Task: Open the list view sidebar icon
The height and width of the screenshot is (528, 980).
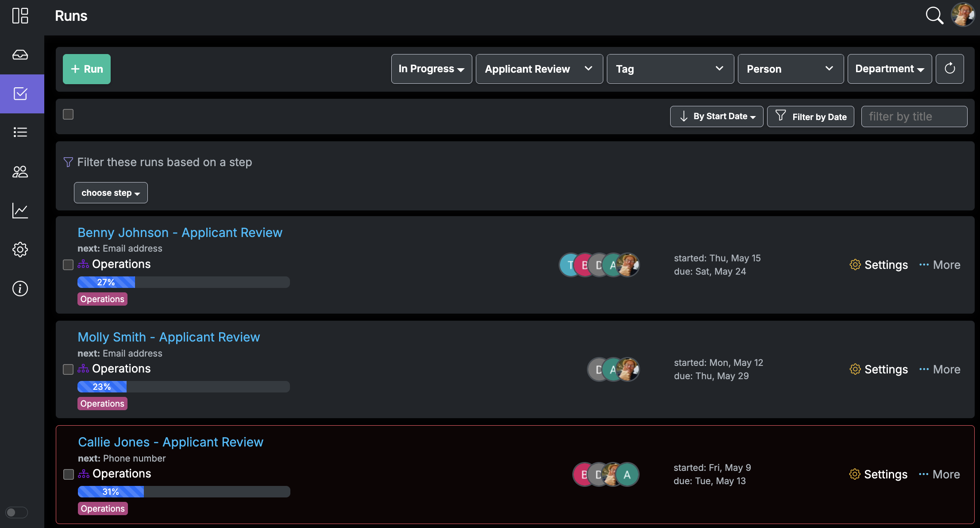Action: click(20, 132)
